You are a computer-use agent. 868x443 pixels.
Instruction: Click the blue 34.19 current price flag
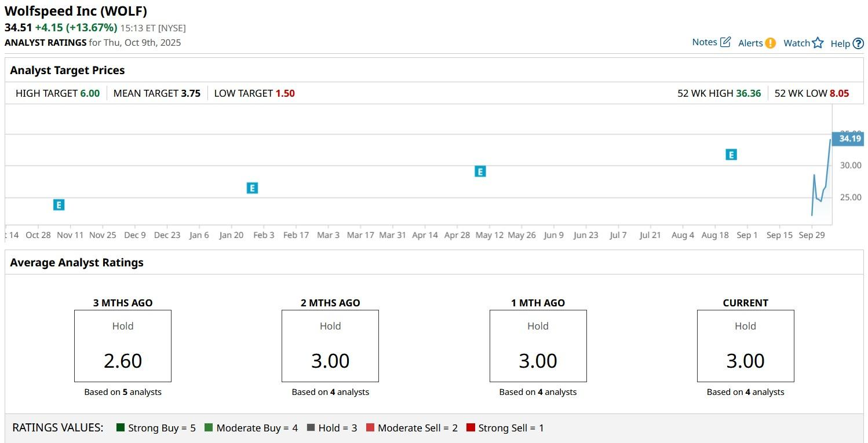(848, 139)
